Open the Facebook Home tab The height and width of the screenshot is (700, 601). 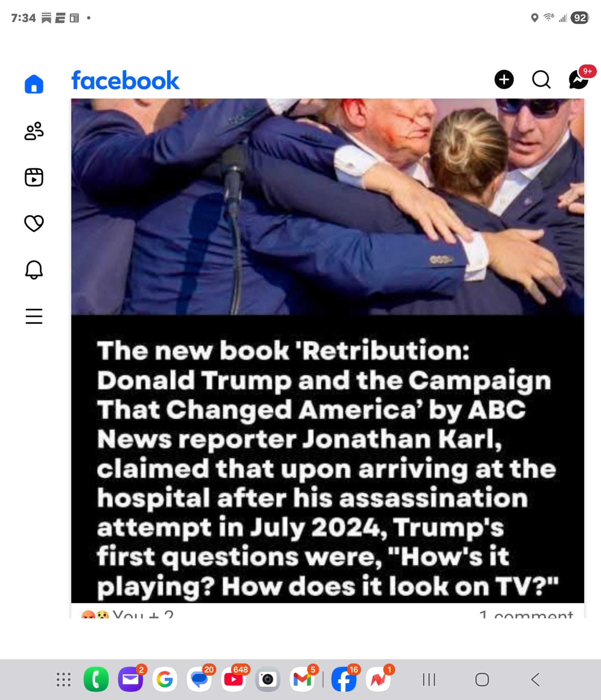coord(34,84)
